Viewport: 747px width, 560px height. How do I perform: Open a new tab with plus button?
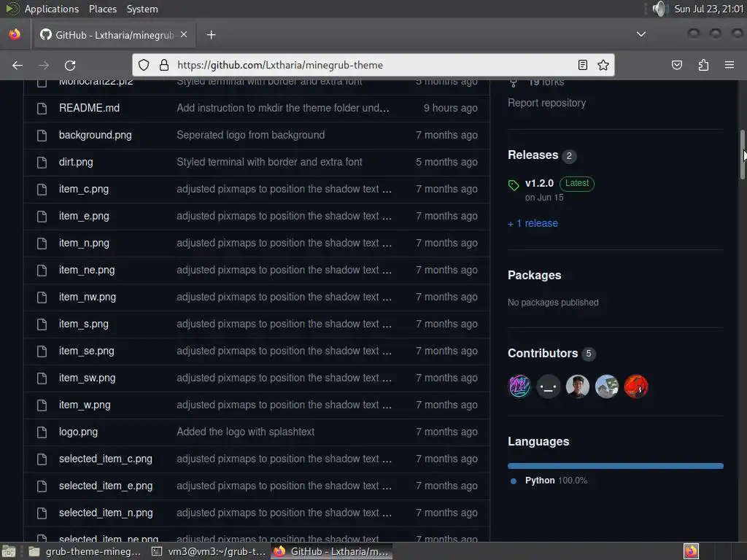[x=211, y=35]
